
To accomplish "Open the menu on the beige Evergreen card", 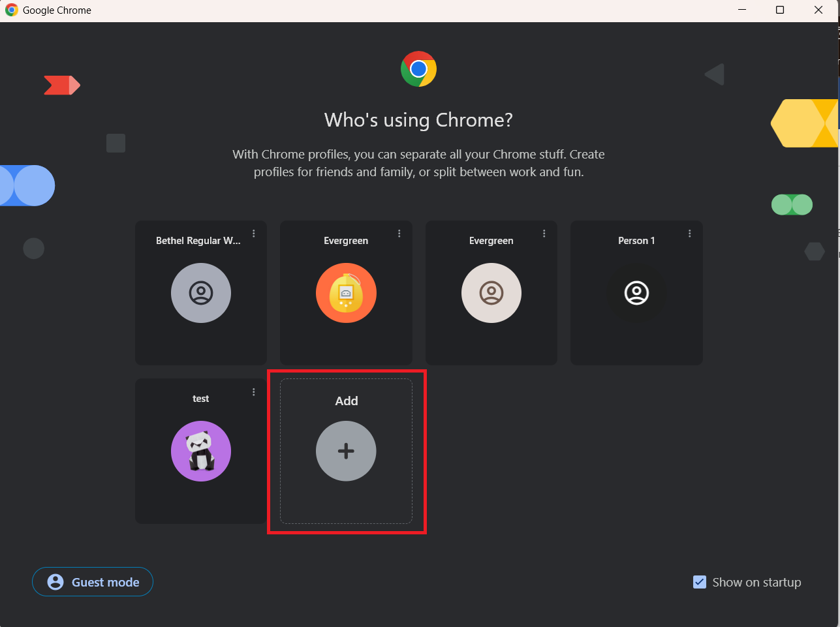I will [x=544, y=233].
